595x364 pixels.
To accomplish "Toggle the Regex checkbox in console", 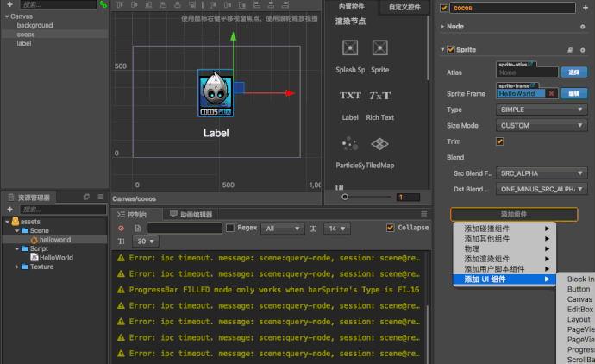I will [229, 229].
